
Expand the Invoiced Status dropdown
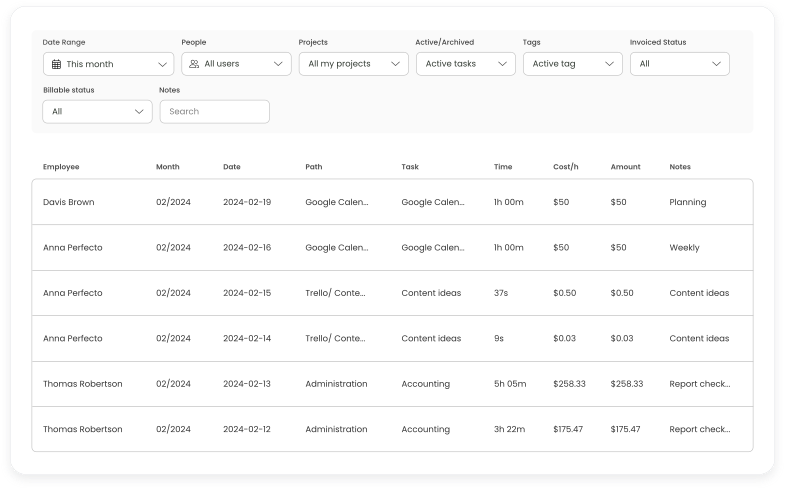click(x=679, y=64)
